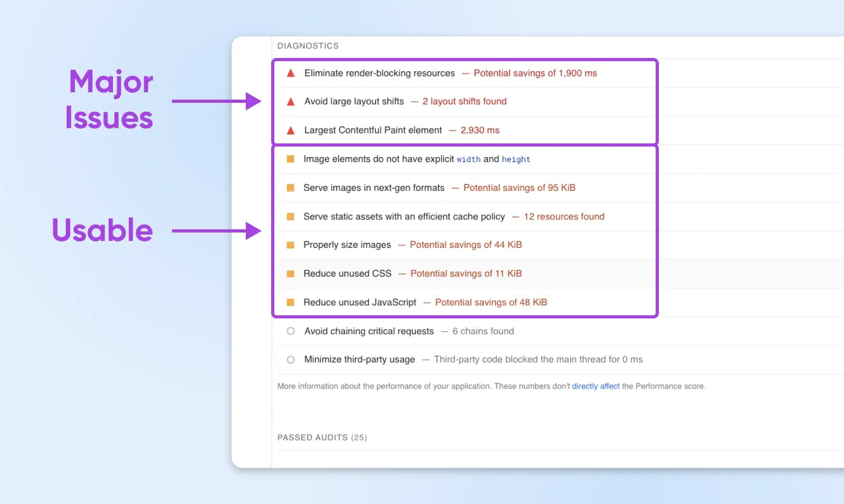This screenshot has width=844, height=504.
Task: Click 'Potential savings of 95 KiB' text
Action: coord(519,188)
